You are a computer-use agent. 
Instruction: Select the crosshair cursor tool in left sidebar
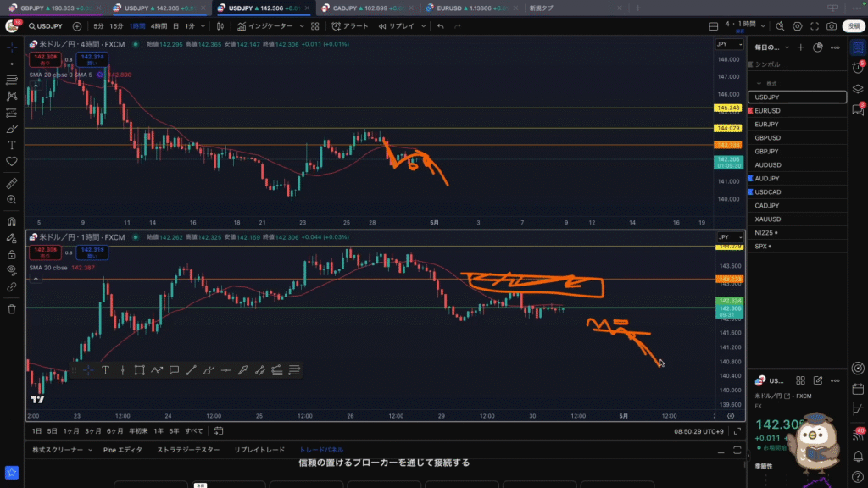12,47
